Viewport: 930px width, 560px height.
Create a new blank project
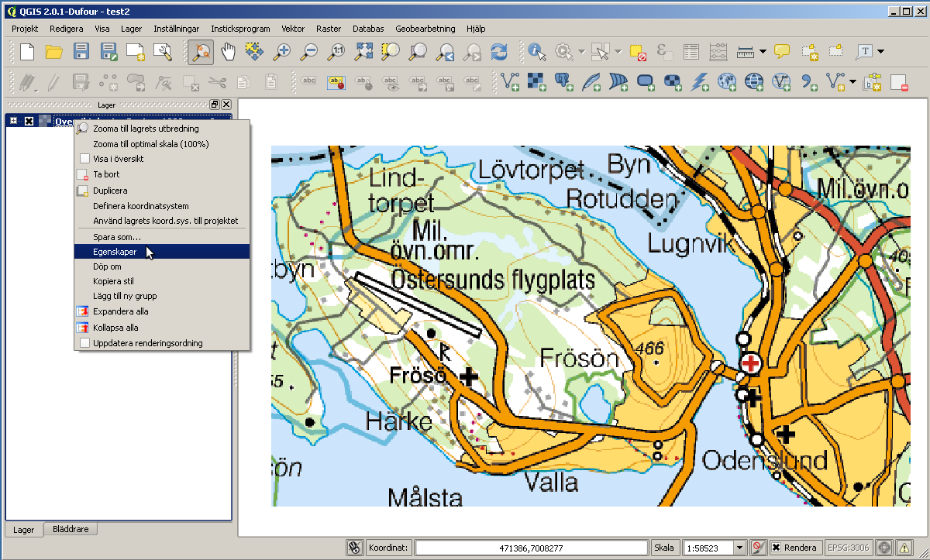tap(27, 52)
